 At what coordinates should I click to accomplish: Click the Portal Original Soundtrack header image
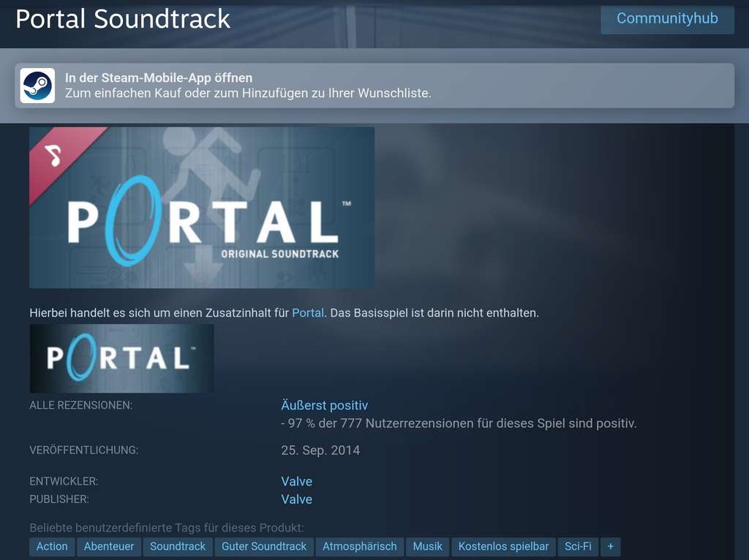point(202,208)
